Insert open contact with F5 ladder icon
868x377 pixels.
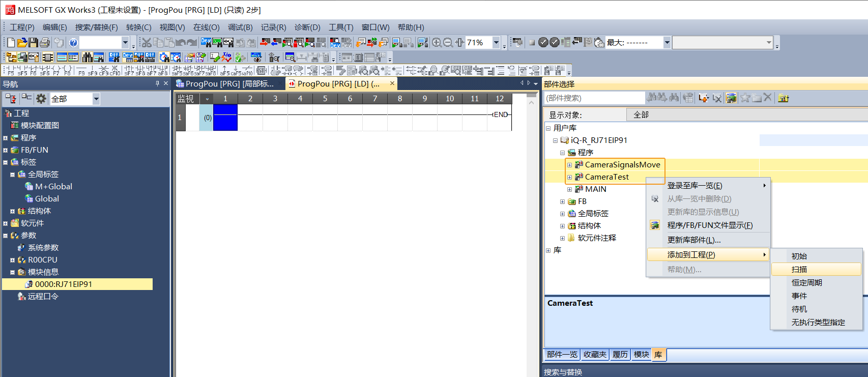10,70
